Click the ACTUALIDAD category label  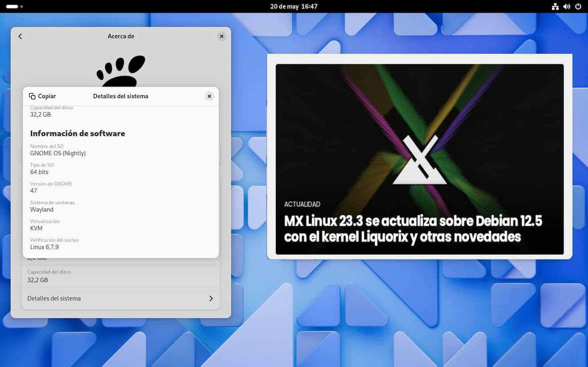pyautogui.click(x=302, y=204)
